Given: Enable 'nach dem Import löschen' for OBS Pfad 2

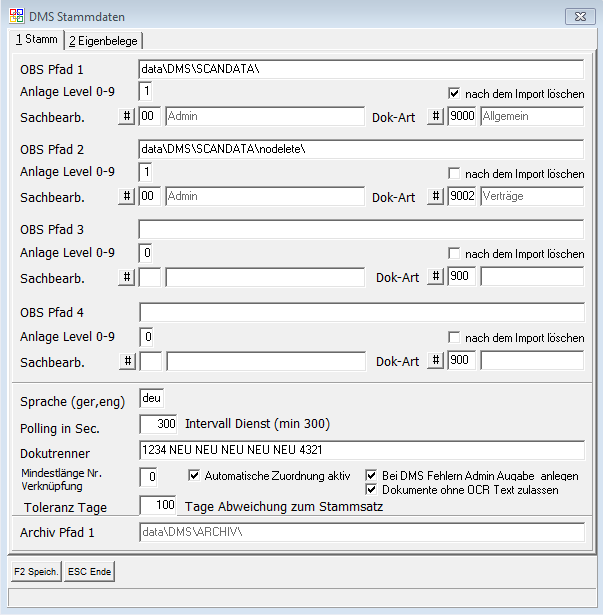Looking at the screenshot, I should [454, 173].
